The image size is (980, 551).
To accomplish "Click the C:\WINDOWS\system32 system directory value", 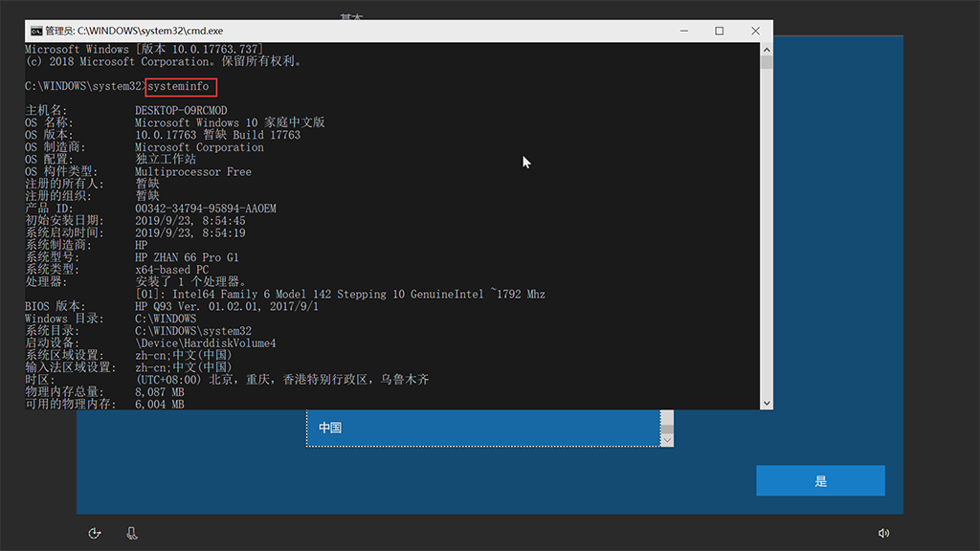I will pyautogui.click(x=193, y=331).
